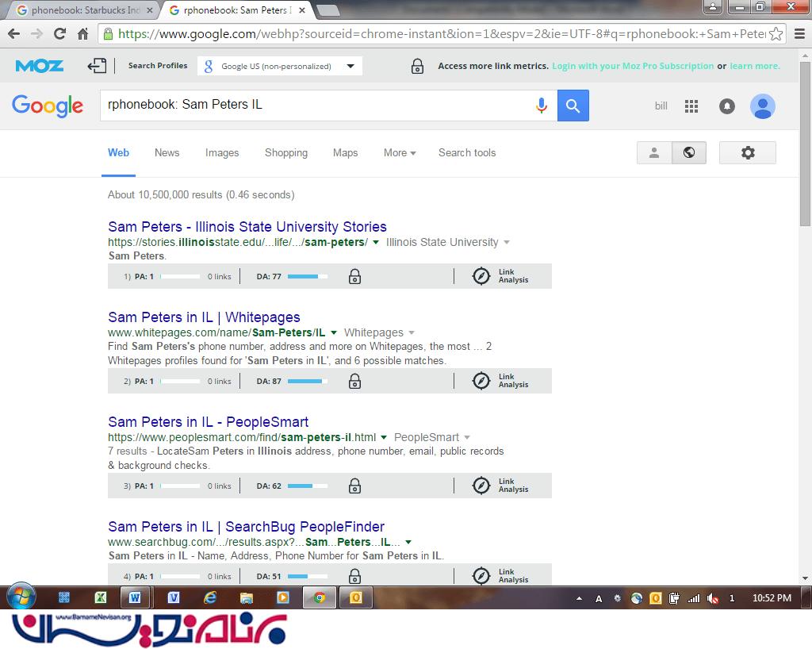Show hidden system tray icons arrow
This screenshot has width=812, height=649.
(x=580, y=598)
